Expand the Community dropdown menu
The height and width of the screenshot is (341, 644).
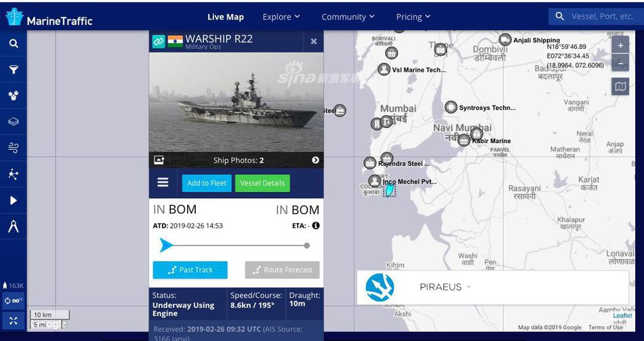(x=348, y=17)
